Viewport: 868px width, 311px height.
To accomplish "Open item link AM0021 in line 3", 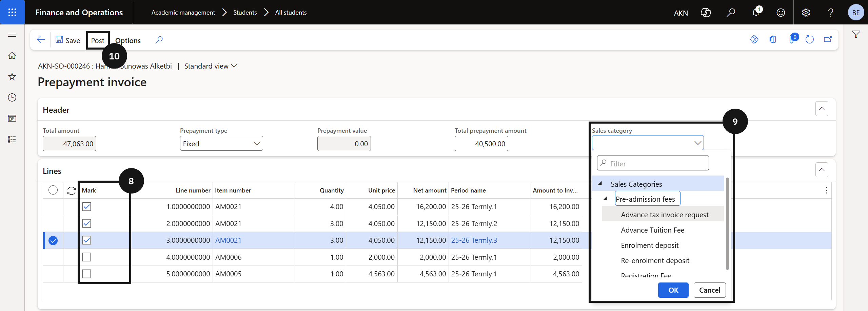I will click(x=228, y=240).
